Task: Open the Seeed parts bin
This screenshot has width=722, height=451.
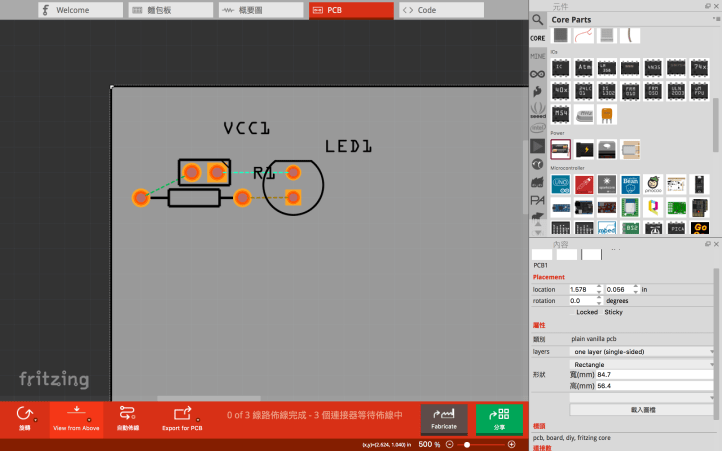Action: point(537,110)
